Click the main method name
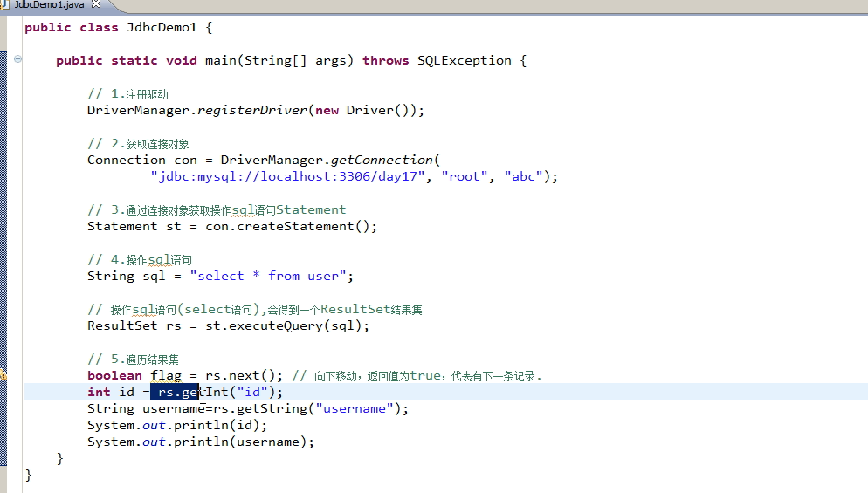The width and height of the screenshot is (868, 493). (x=221, y=60)
